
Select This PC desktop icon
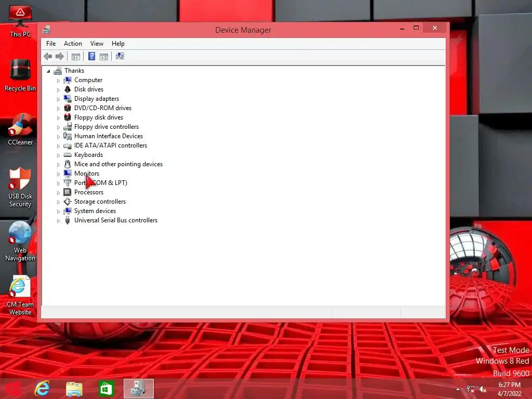pyautogui.click(x=20, y=20)
